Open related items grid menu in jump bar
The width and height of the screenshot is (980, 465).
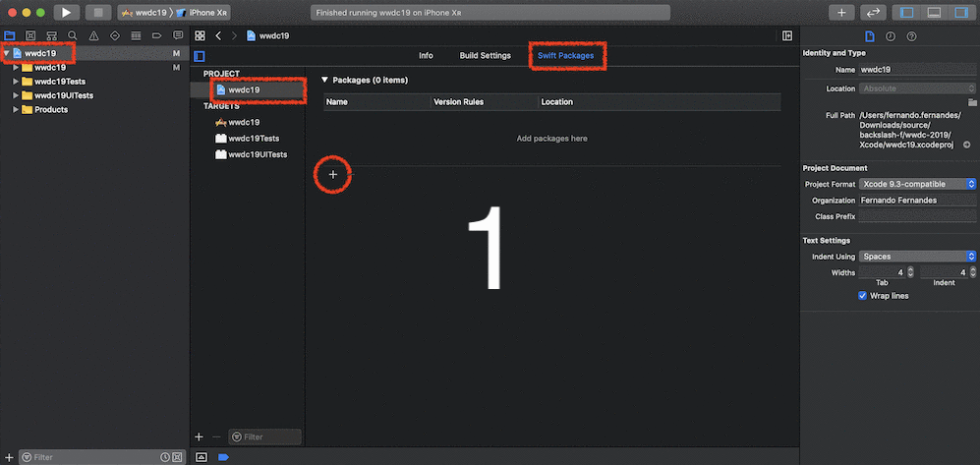[200, 36]
